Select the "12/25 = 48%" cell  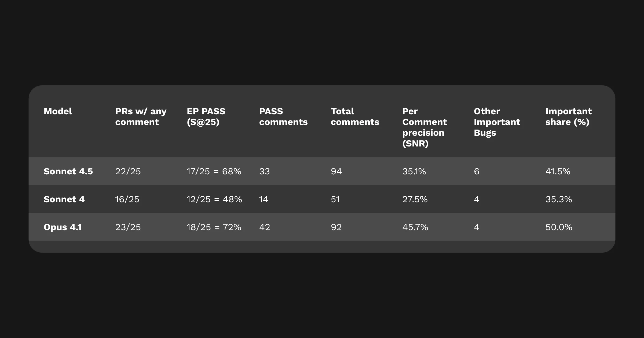[214, 199]
